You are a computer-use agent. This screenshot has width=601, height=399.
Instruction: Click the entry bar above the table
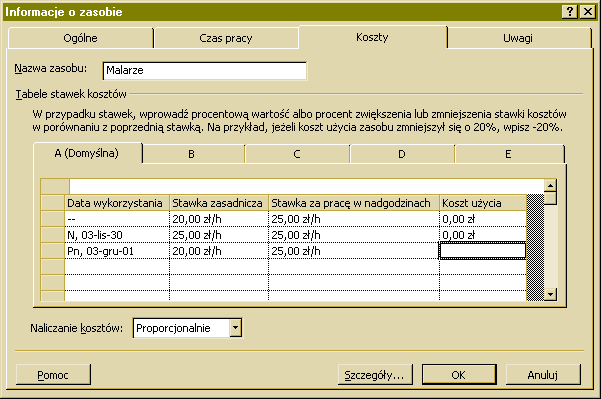307,186
